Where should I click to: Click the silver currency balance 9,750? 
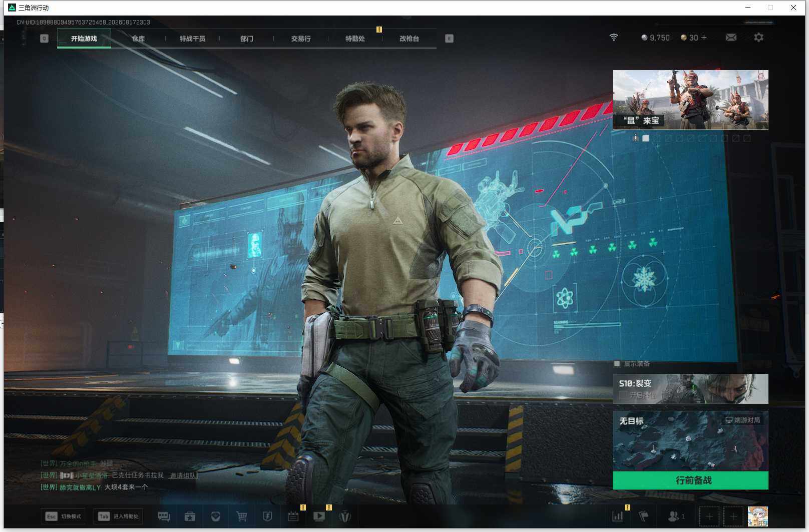[655, 38]
